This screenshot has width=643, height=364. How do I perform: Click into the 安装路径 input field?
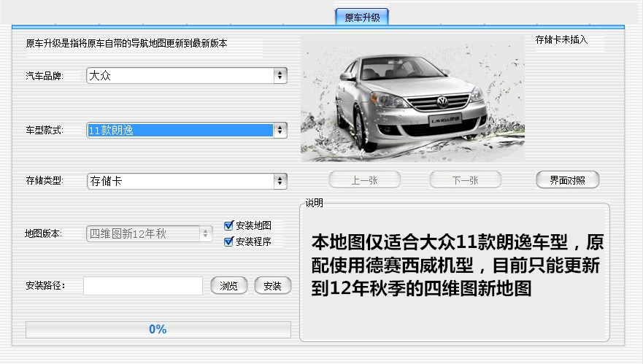[x=143, y=286]
